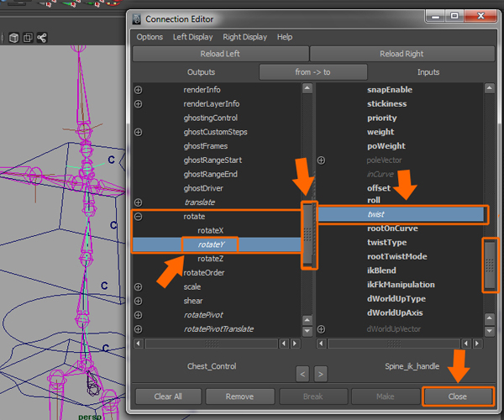Expand the shear attribute
The width and height of the screenshot is (504, 420).
(x=139, y=301)
